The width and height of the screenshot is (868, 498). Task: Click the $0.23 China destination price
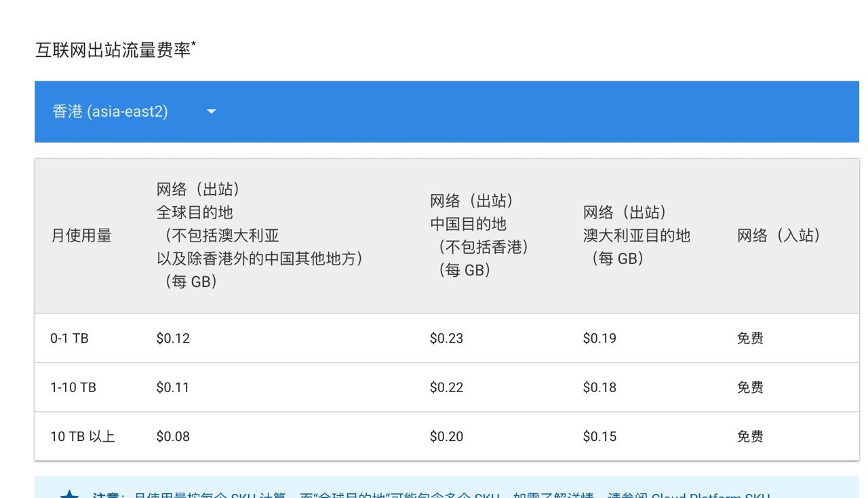[x=446, y=338]
